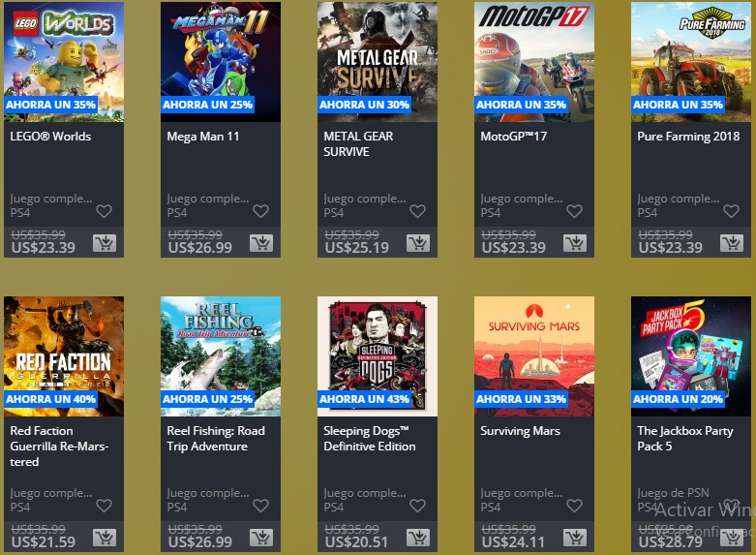Add Sleeping Dogs Definitive Edition to cart
The image size is (756, 555).
click(x=418, y=538)
